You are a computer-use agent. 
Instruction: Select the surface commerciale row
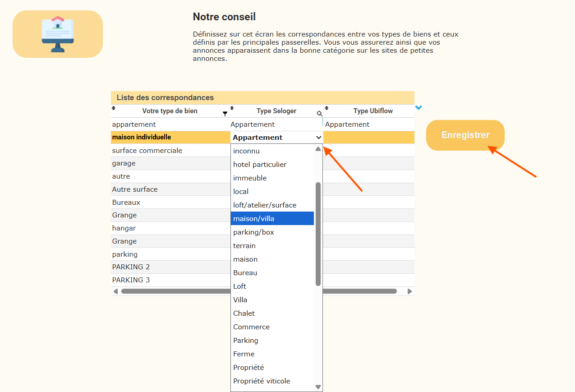[x=147, y=151]
